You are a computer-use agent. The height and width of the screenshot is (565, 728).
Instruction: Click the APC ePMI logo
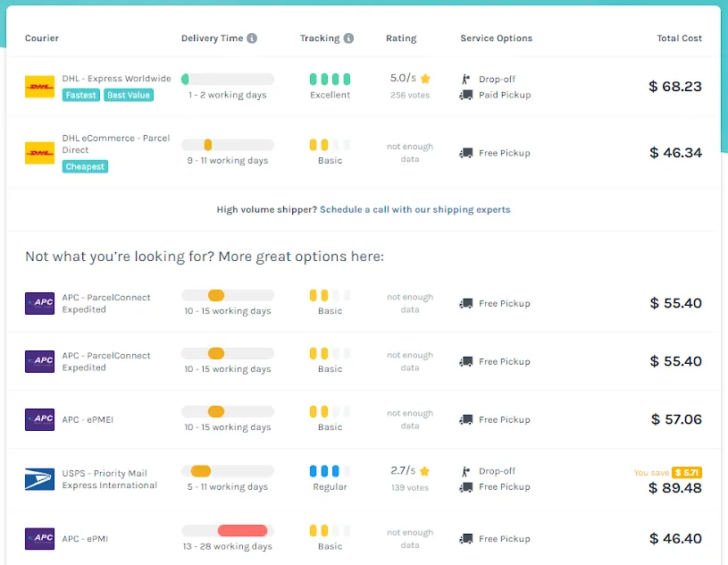(39, 538)
